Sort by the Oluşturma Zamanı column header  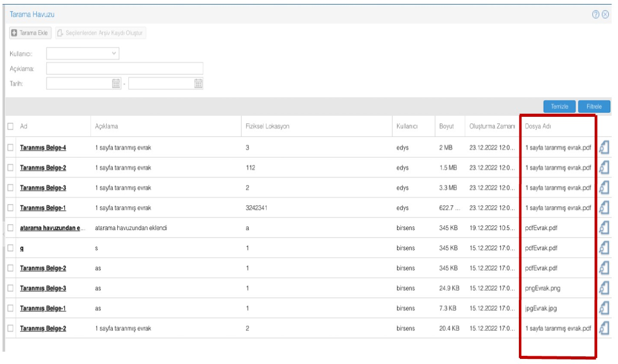click(489, 126)
